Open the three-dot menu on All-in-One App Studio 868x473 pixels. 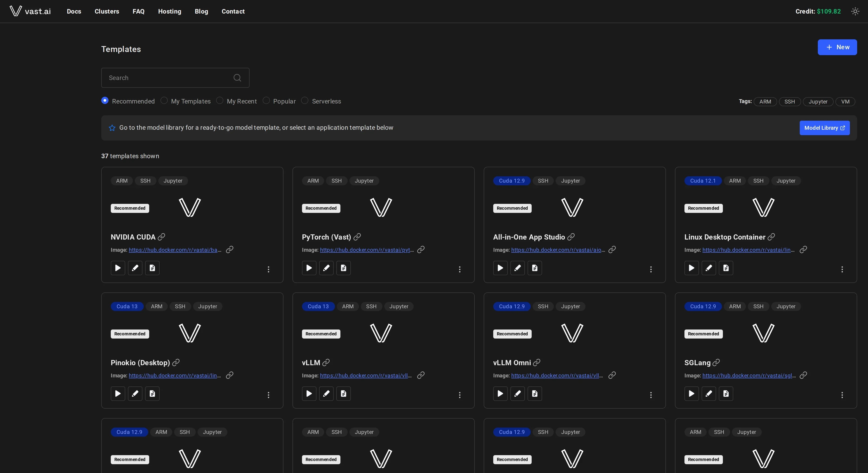click(x=651, y=269)
